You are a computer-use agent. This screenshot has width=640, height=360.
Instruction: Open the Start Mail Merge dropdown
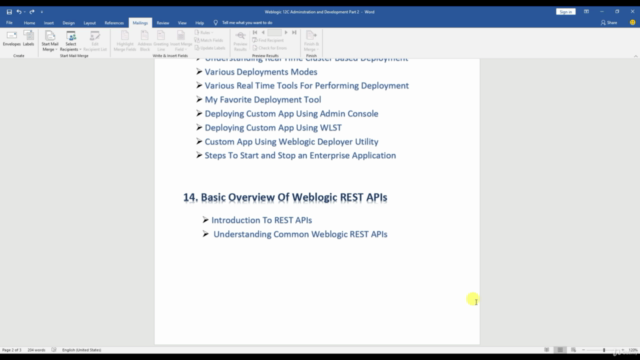click(x=50, y=41)
